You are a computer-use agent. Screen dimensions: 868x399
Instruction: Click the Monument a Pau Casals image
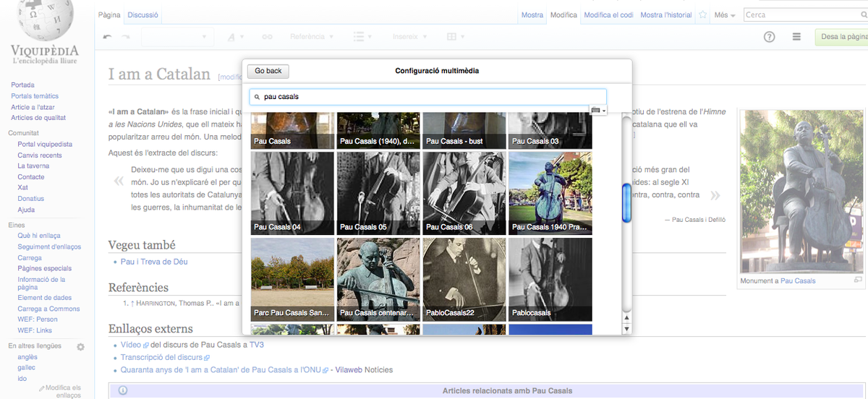[x=802, y=191]
